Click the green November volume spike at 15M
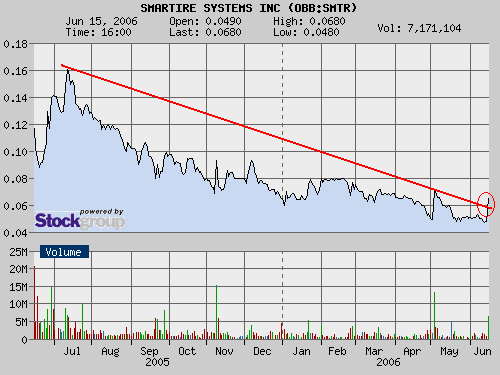 pyautogui.click(x=216, y=312)
